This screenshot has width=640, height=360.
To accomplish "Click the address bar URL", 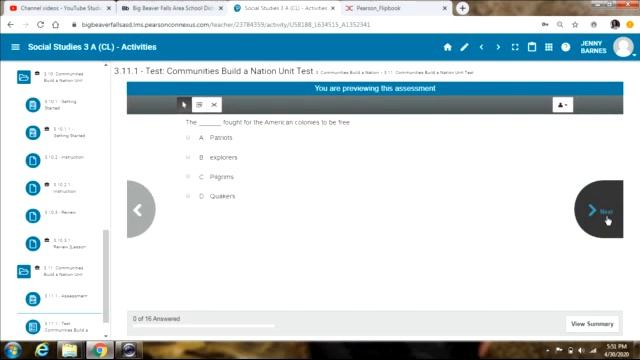I will [226, 24].
